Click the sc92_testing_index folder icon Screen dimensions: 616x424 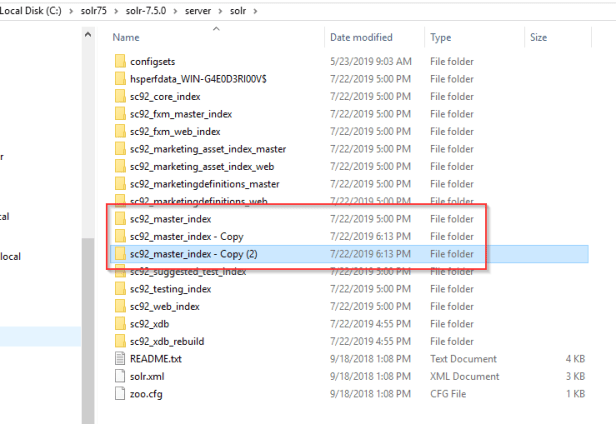pyautogui.click(x=120, y=289)
